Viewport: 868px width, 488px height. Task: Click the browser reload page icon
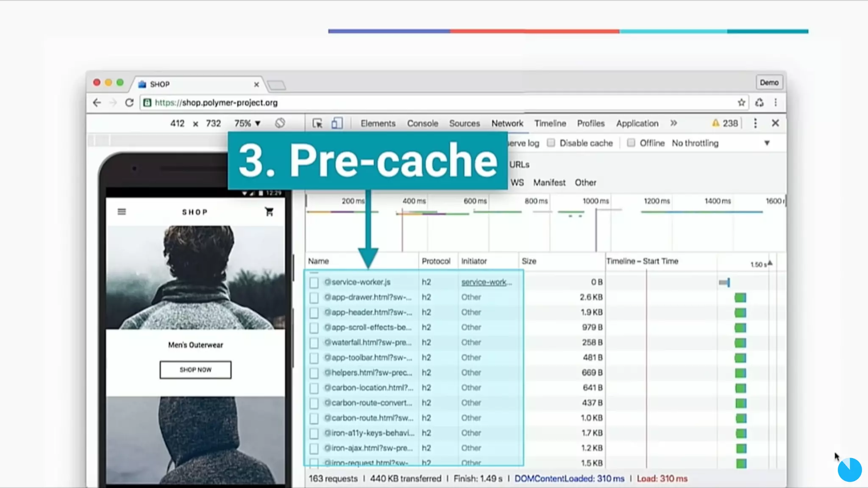(x=129, y=103)
